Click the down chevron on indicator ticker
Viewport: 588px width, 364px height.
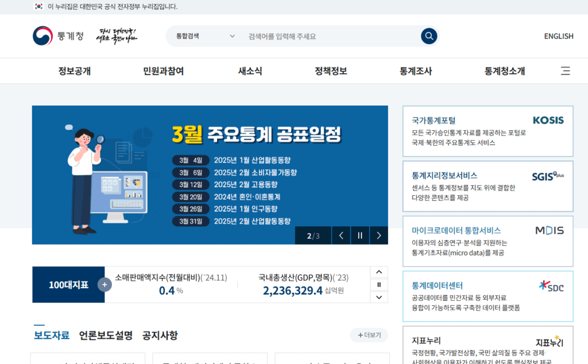click(x=379, y=297)
